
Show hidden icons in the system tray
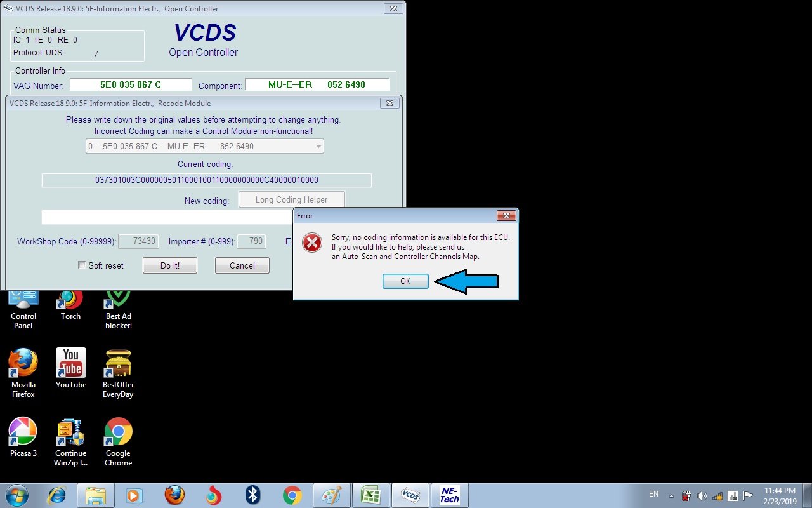(x=671, y=495)
